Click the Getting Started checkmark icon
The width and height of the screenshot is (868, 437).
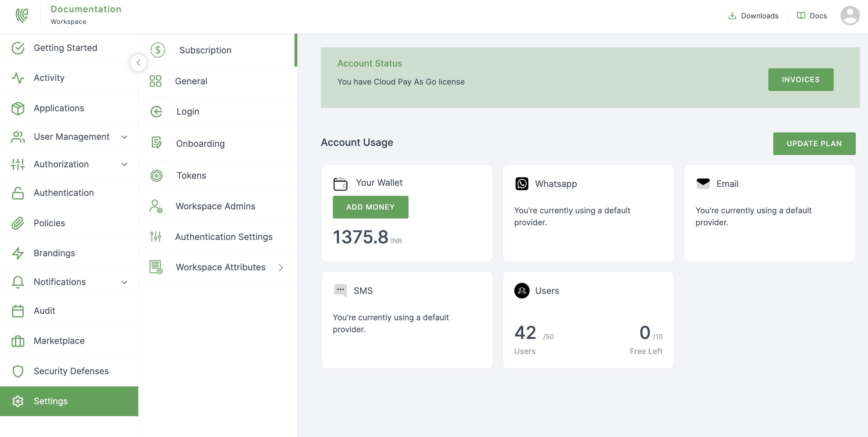pyautogui.click(x=18, y=48)
